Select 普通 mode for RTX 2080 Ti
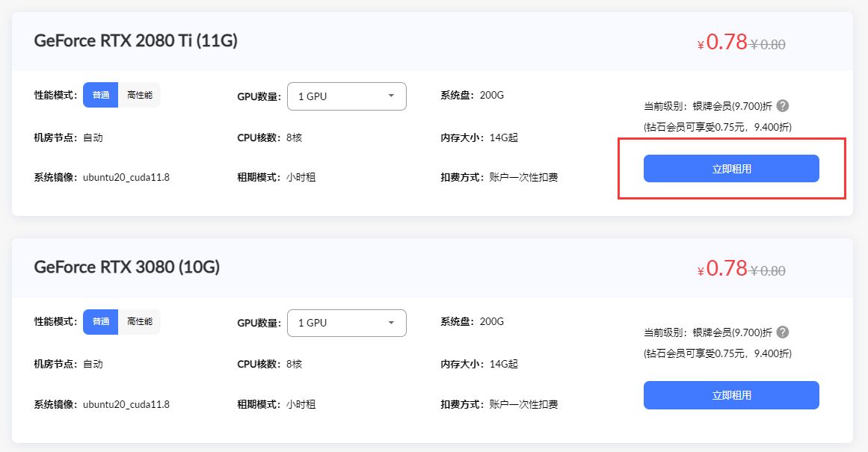 101,95
